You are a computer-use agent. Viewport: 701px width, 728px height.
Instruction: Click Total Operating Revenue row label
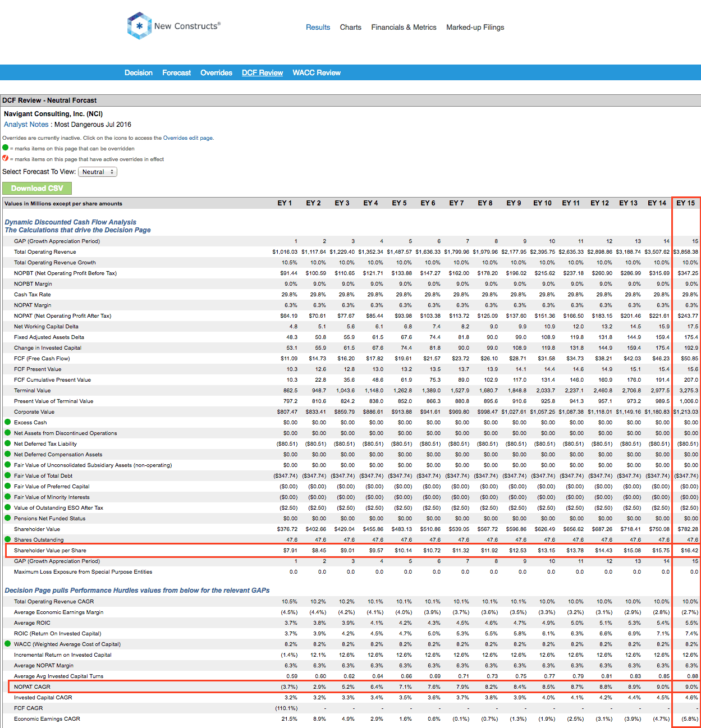click(x=45, y=251)
